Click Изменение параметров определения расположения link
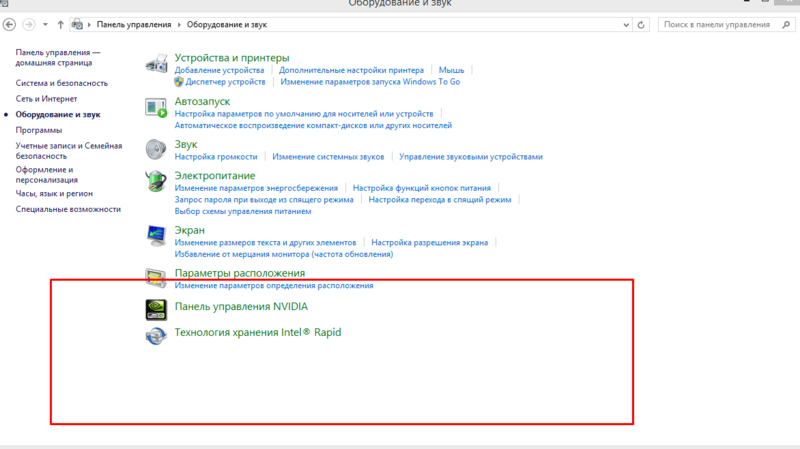 274,286
